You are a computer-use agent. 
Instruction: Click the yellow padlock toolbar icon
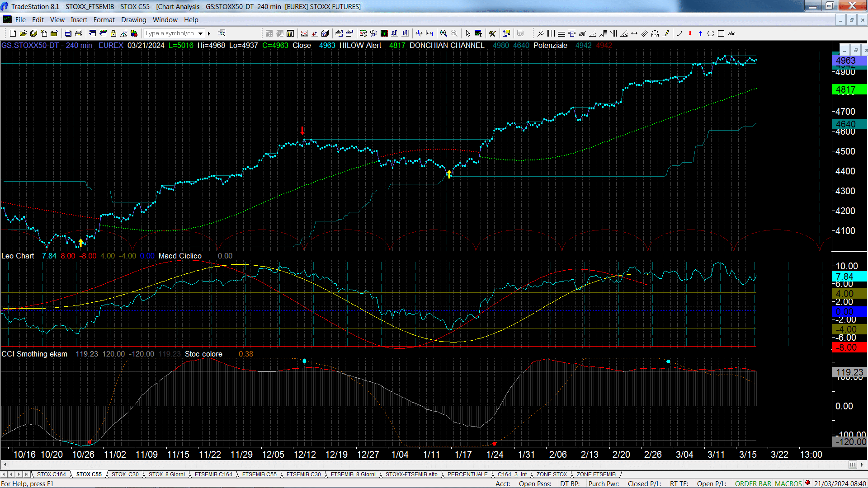pos(113,33)
